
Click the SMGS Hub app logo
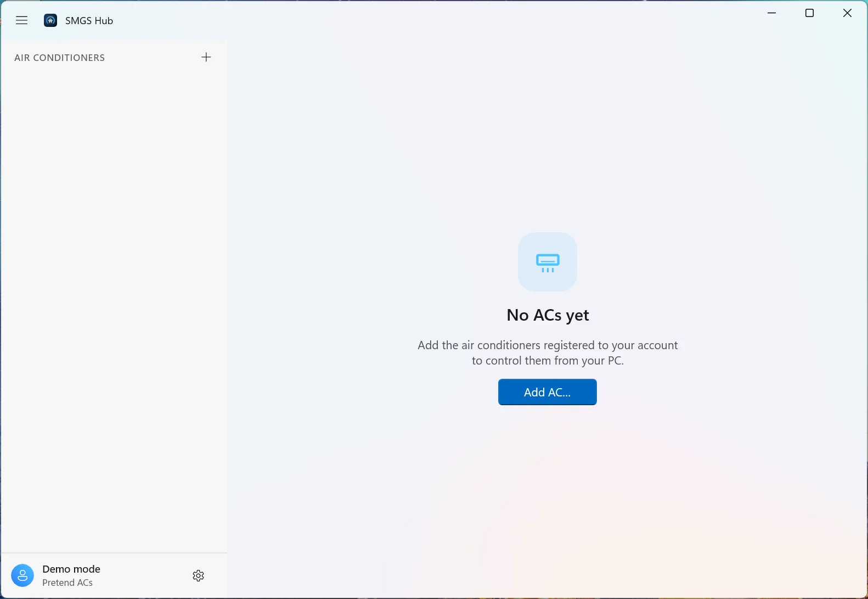pyautogui.click(x=50, y=21)
